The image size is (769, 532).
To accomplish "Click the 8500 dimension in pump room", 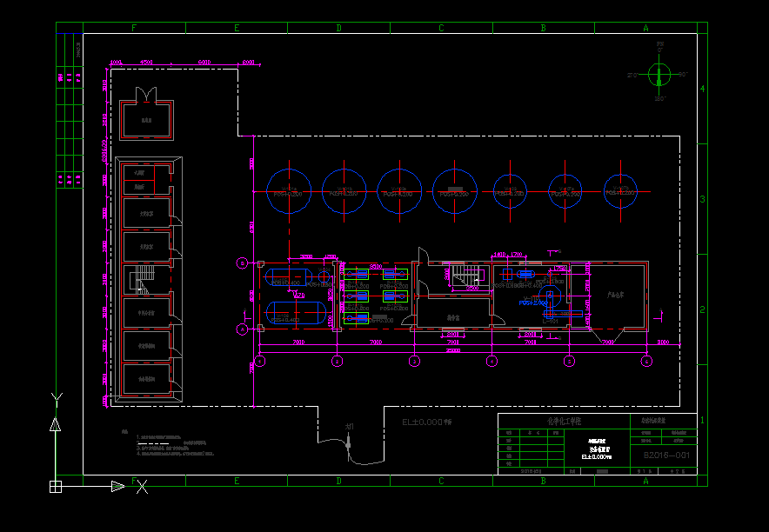I will (x=376, y=267).
